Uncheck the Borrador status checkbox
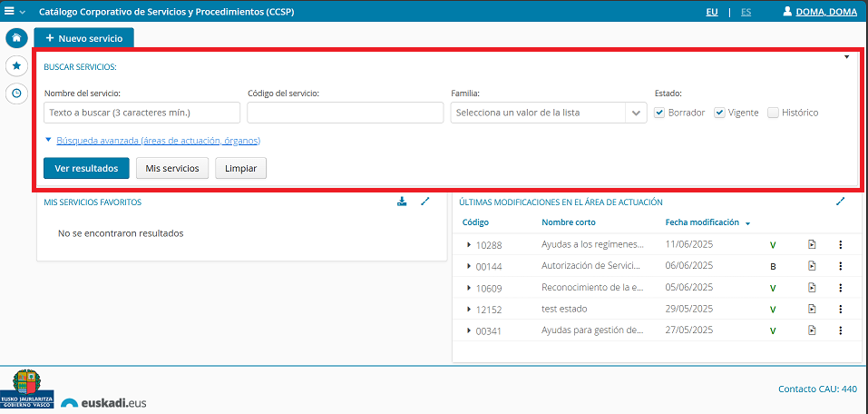 click(x=658, y=113)
